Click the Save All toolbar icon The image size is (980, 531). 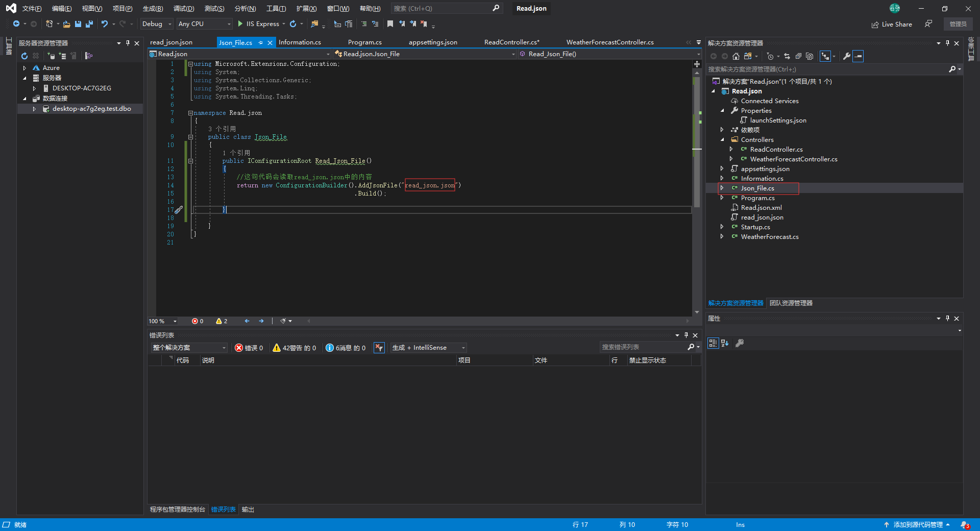point(89,24)
